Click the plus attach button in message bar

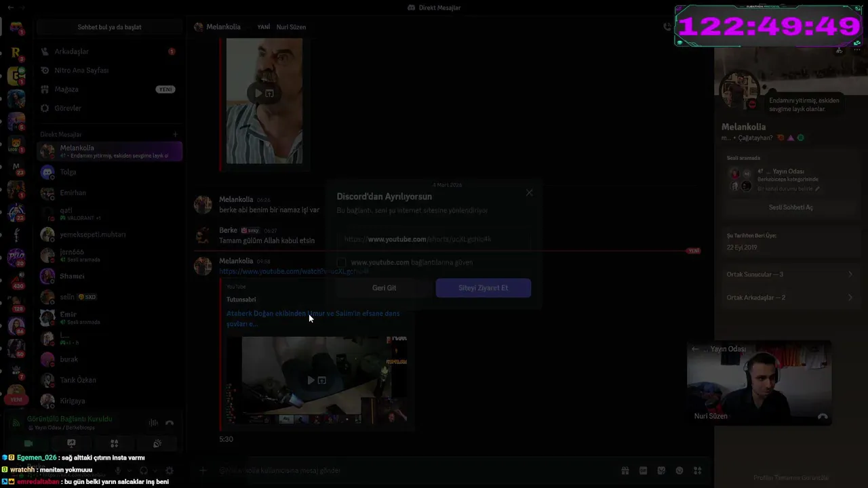[x=203, y=470]
